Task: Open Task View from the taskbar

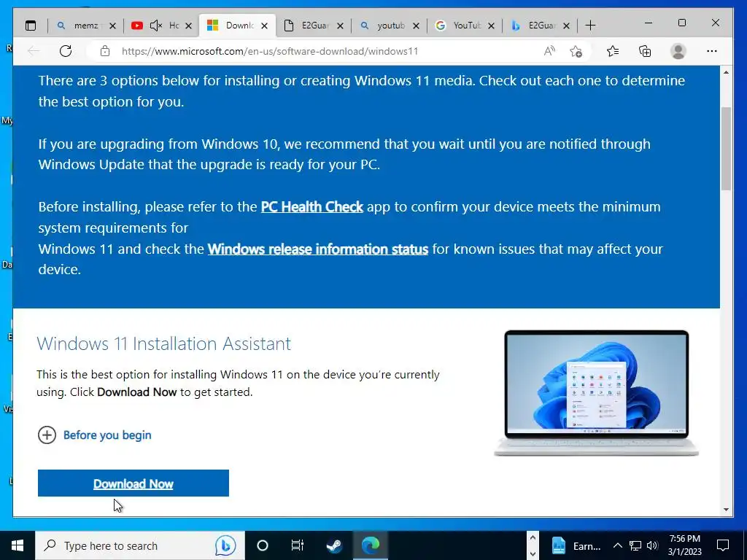Action: pyautogui.click(x=298, y=545)
